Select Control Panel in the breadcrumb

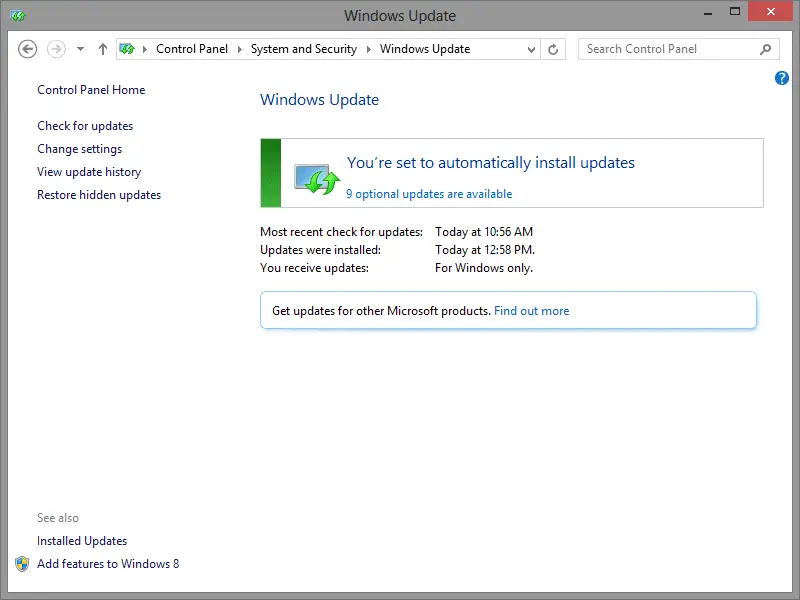[x=192, y=49]
